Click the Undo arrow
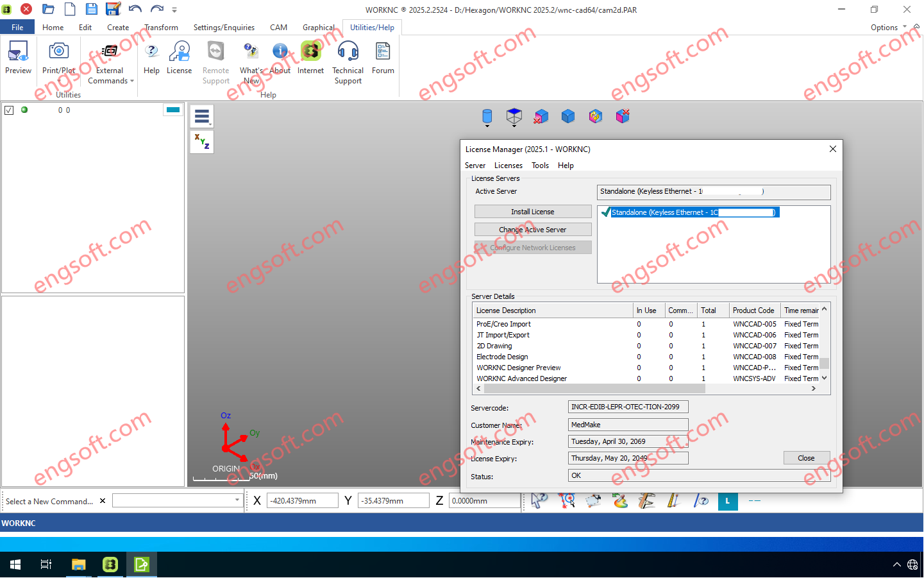This screenshot has width=924, height=578. tap(135, 9)
